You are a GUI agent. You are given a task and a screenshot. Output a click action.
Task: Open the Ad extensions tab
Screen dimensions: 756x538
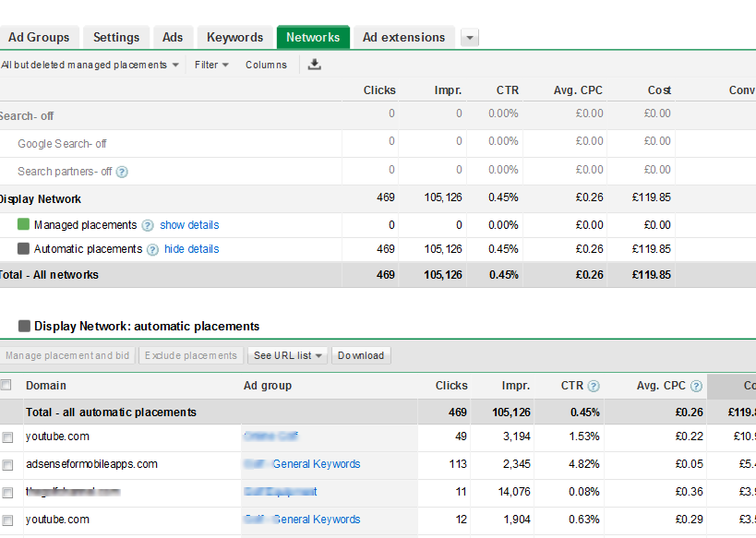click(x=403, y=38)
